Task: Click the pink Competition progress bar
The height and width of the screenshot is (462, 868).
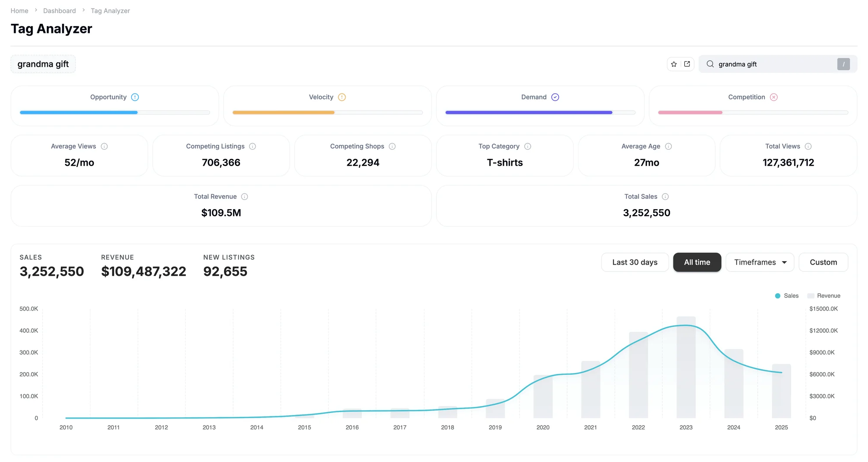Action: [690, 113]
